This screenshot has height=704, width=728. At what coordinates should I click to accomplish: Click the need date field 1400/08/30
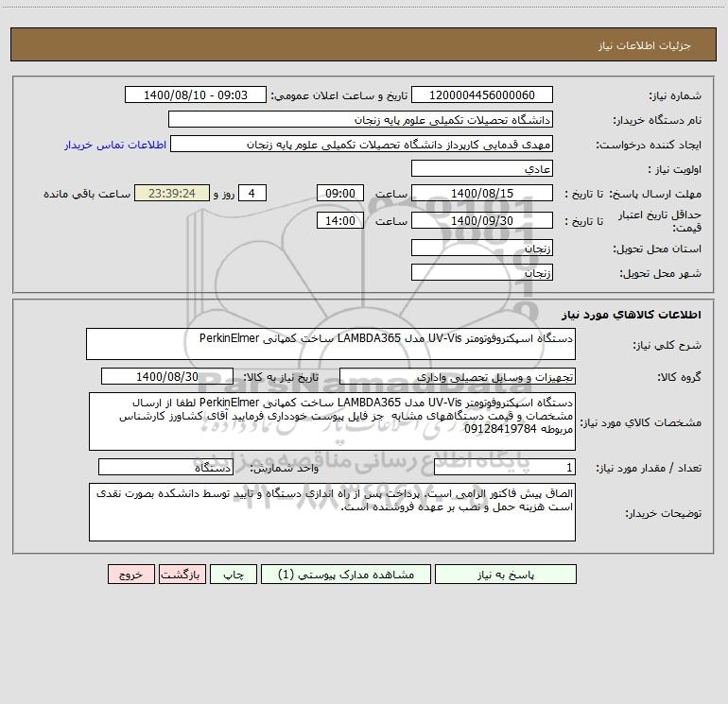[x=167, y=376]
